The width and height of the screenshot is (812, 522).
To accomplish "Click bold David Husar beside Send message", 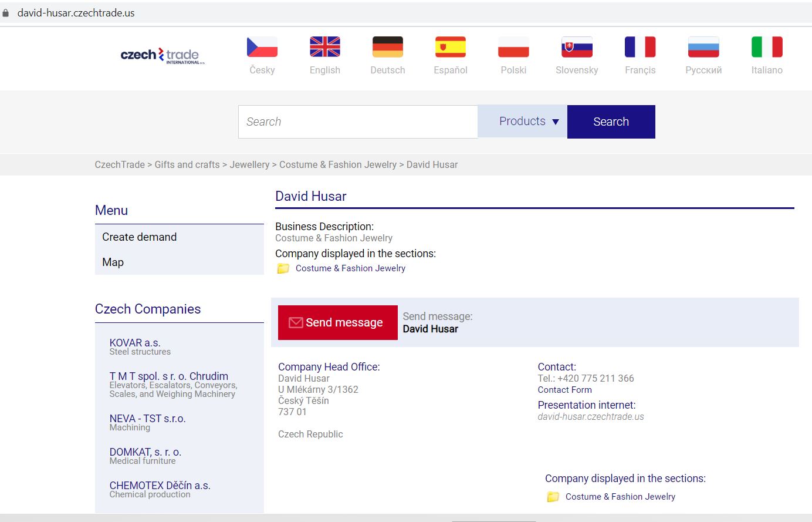I will (431, 329).
